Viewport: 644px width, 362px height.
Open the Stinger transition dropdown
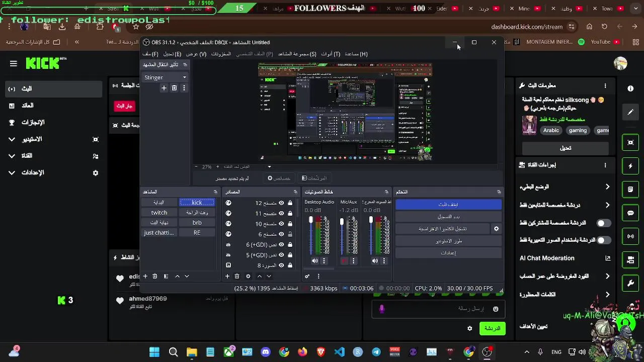click(165, 77)
